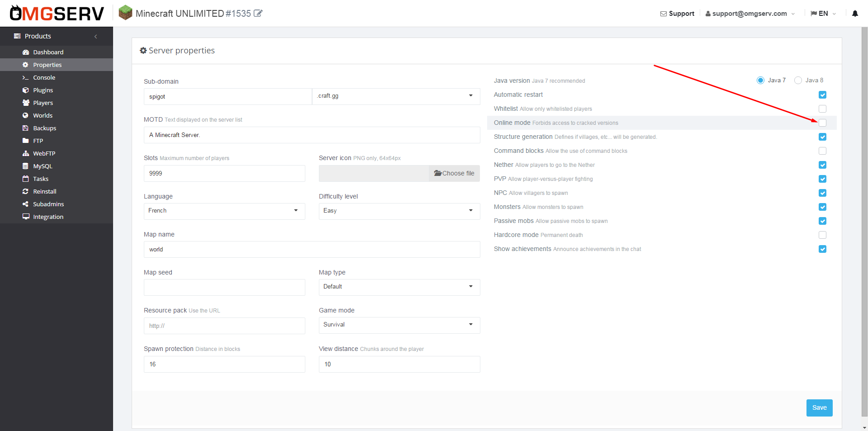Enable the Command blocks checkbox

pos(822,151)
